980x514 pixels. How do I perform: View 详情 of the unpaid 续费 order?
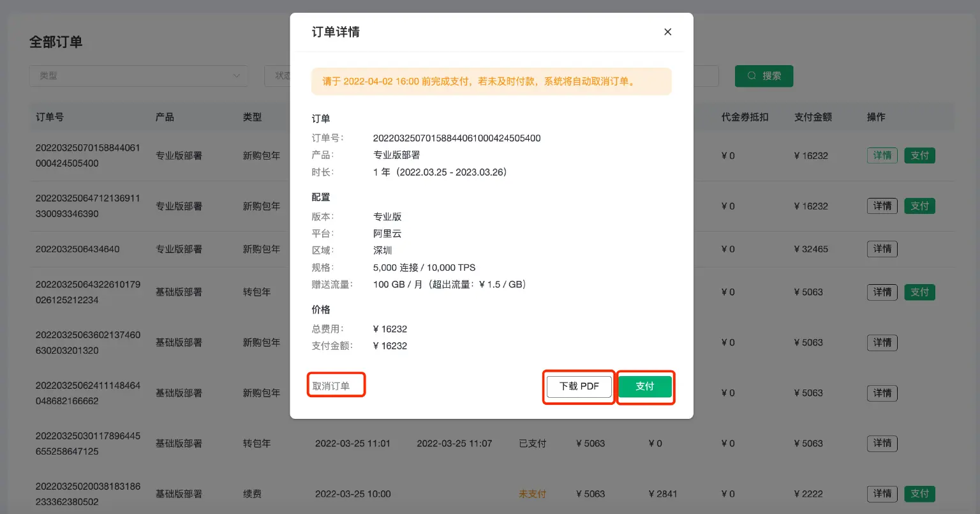click(x=882, y=493)
